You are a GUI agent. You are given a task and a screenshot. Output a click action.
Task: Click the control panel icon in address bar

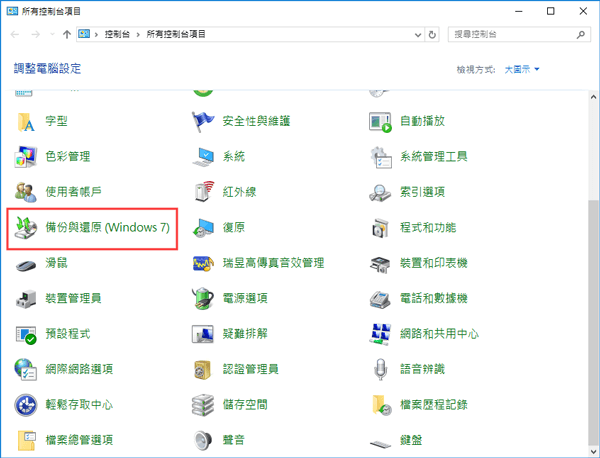pyautogui.click(x=84, y=34)
